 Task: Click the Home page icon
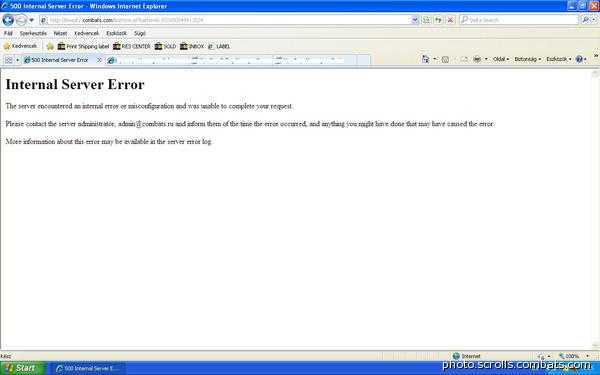[x=426, y=59]
